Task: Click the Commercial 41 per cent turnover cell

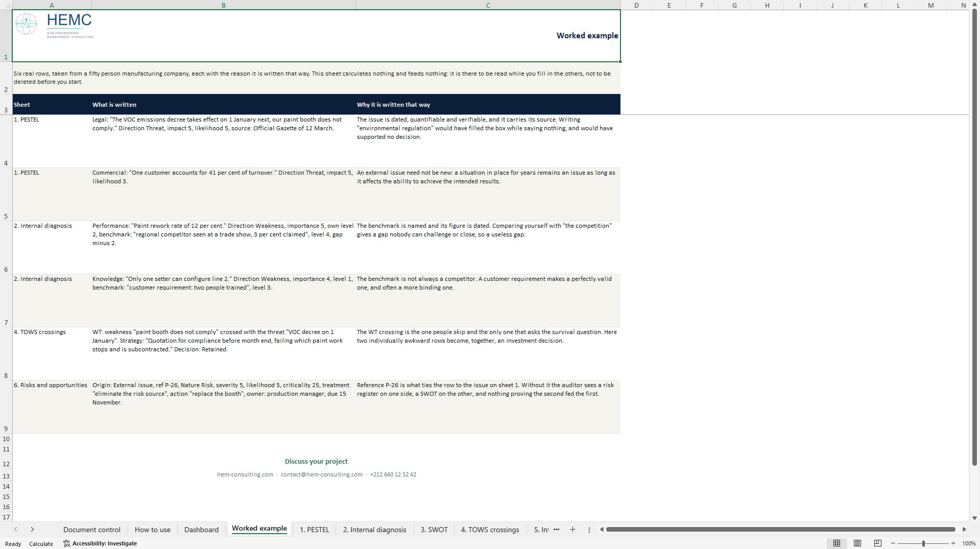Action: point(223,194)
